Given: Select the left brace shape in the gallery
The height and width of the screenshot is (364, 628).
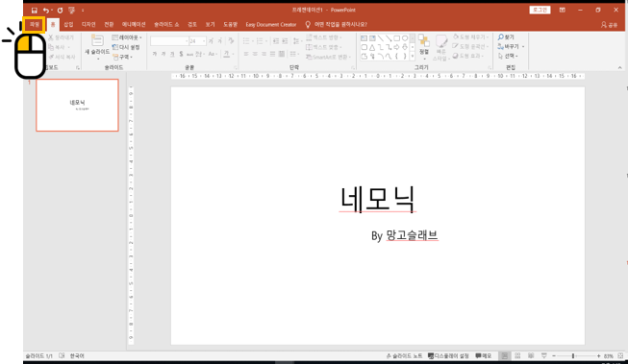Looking at the screenshot, I should pos(396,57).
